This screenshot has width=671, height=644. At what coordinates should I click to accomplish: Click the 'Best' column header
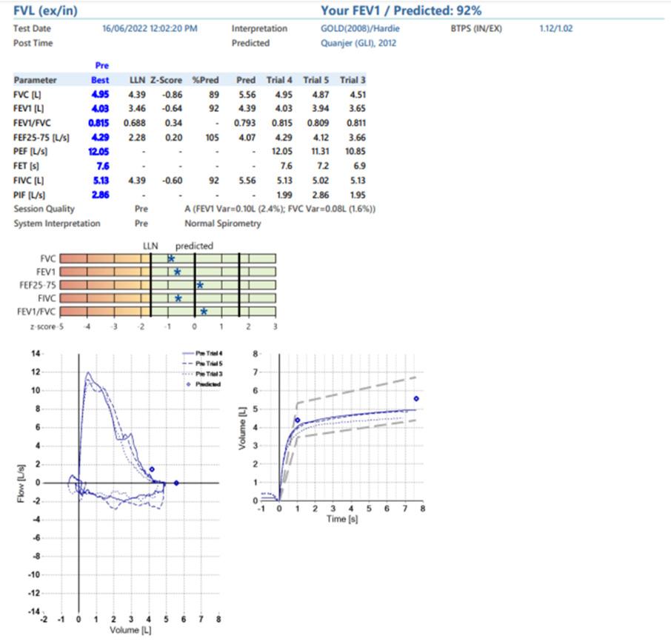[x=100, y=80]
